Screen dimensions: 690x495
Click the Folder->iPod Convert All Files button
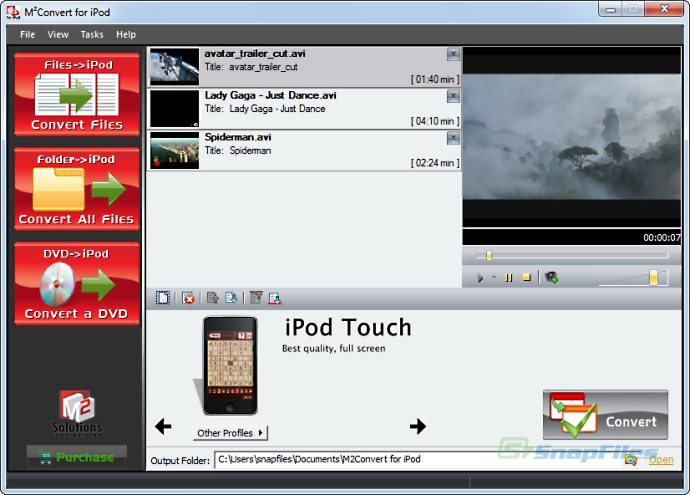point(77,189)
